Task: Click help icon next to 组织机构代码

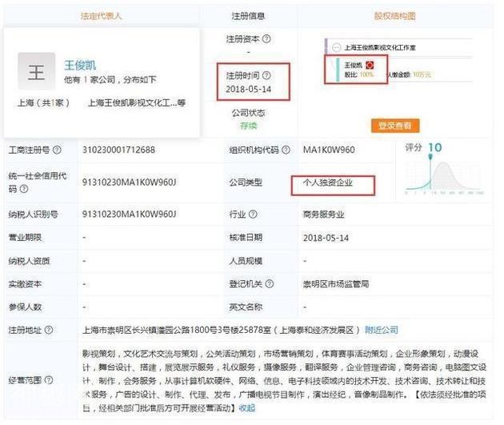Action: 286,150
